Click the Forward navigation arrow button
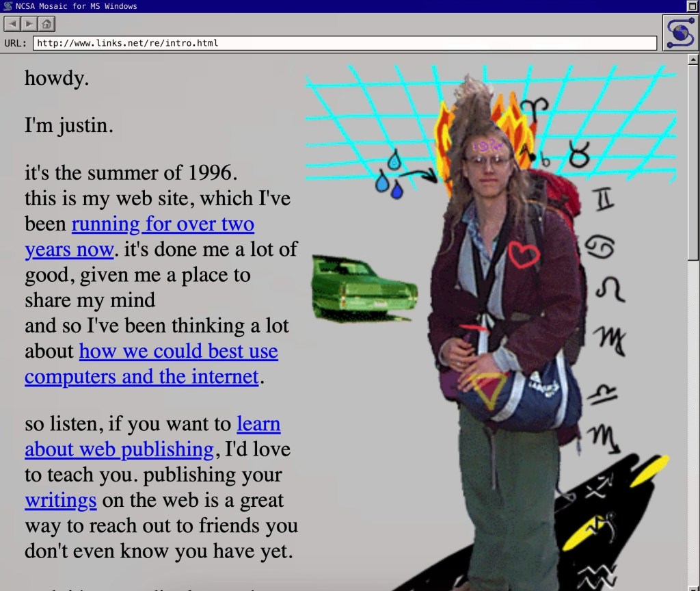The width and height of the screenshot is (700, 591). tap(29, 24)
